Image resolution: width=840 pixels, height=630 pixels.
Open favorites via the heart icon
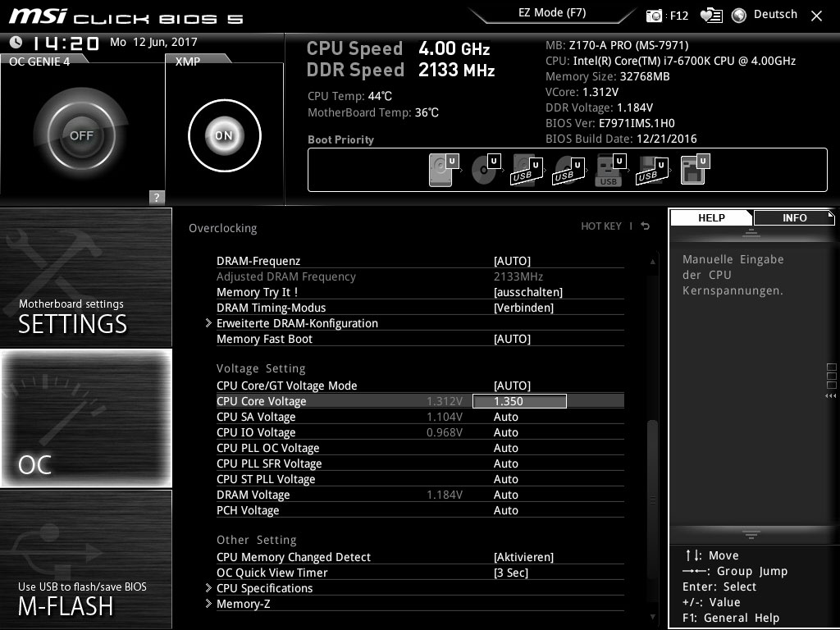pos(711,16)
